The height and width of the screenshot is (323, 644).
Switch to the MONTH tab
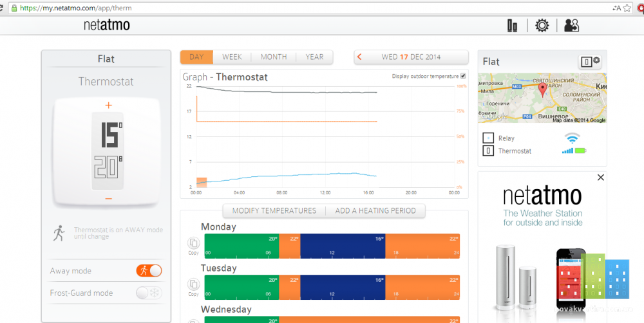(x=274, y=57)
